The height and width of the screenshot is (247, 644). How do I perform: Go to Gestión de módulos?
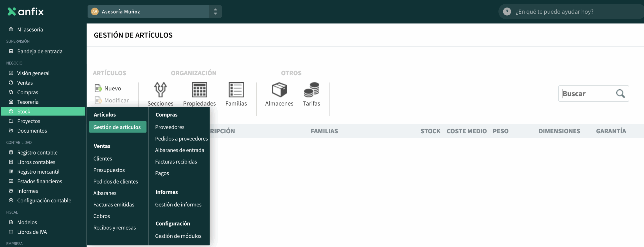[178, 236]
